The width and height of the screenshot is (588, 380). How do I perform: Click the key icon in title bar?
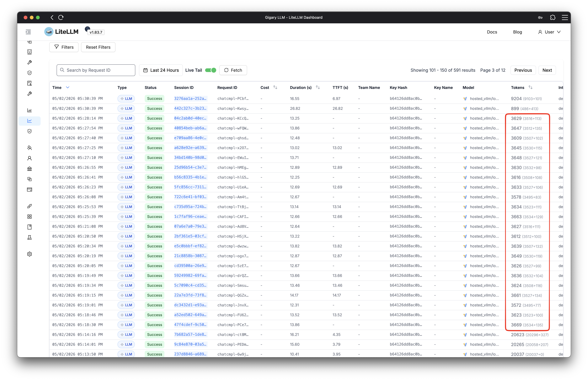540,17
